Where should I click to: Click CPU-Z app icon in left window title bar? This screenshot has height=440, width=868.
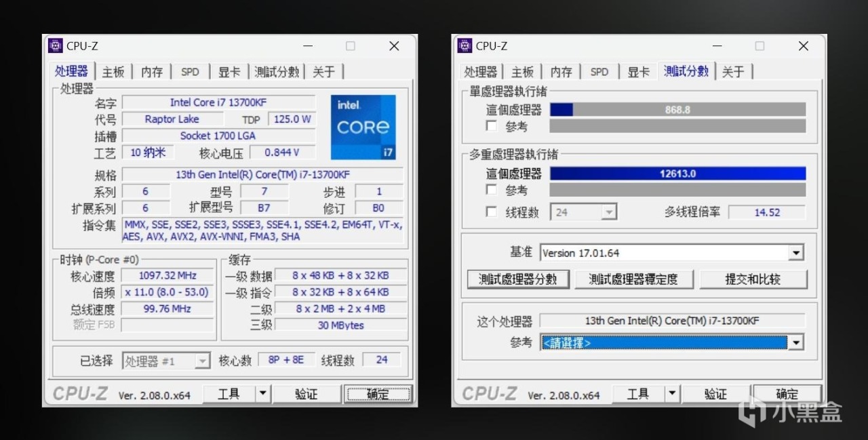point(56,45)
